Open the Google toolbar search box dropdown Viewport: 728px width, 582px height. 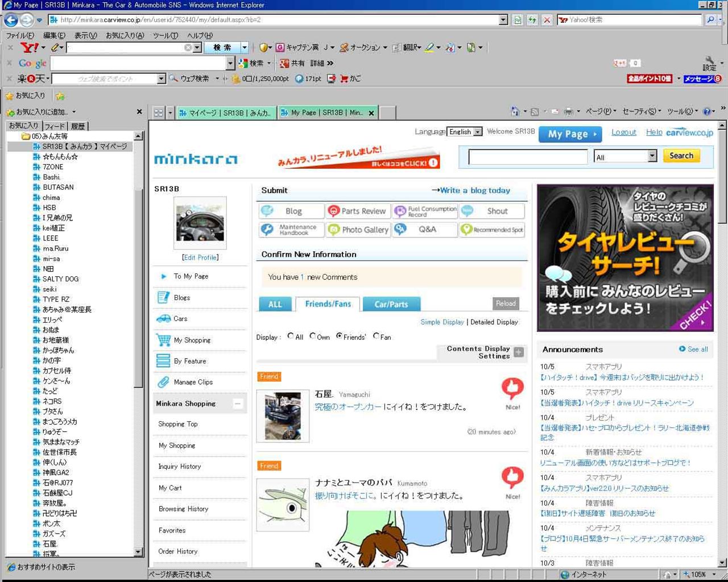click(x=230, y=63)
